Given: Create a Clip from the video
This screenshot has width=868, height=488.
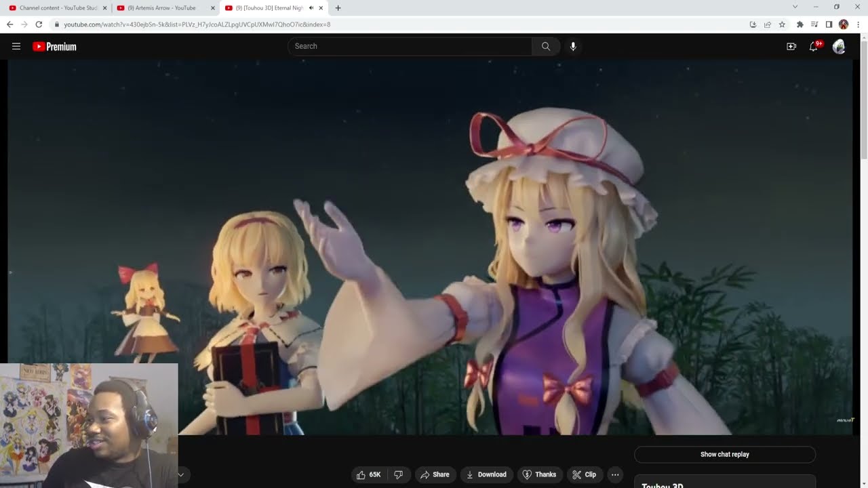Looking at the screenshot, I should point(584,474).
